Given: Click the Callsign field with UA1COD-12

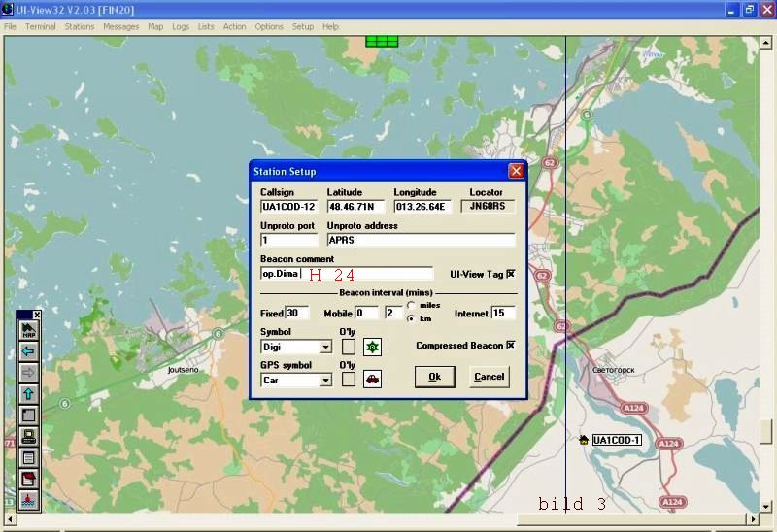Looking at the screenshot, I should [x=288, y=207].
